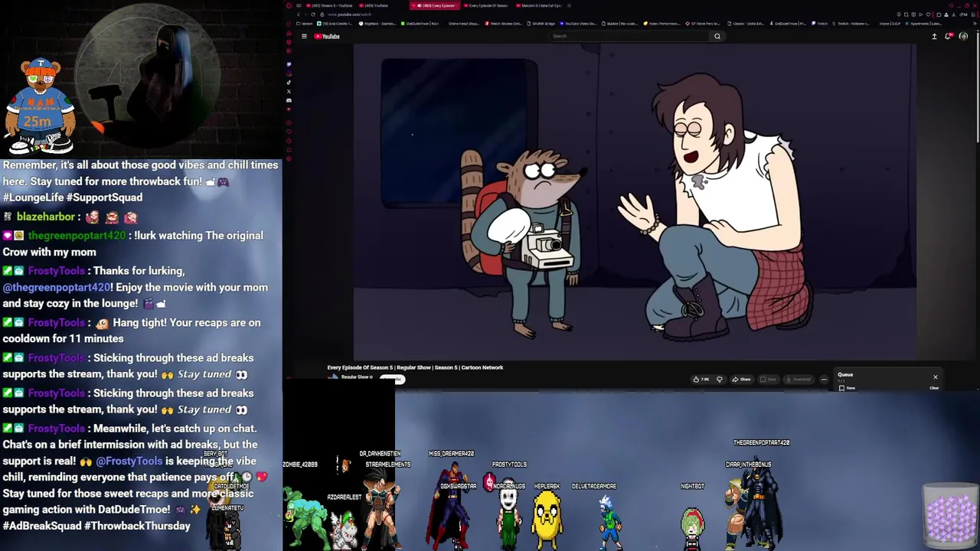Click the YouTube search magnifier button

[x=717, y=36]
